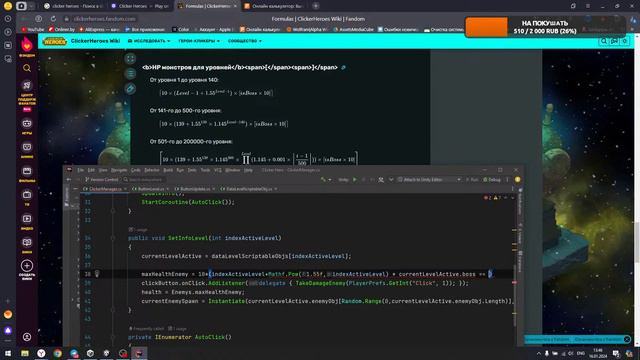Click Debug button in Rider toolbar
640x360 pixels.
492,180
